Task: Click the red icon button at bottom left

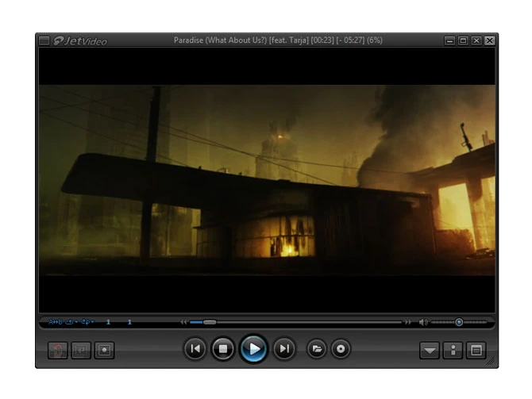Action: pos(58,350)
